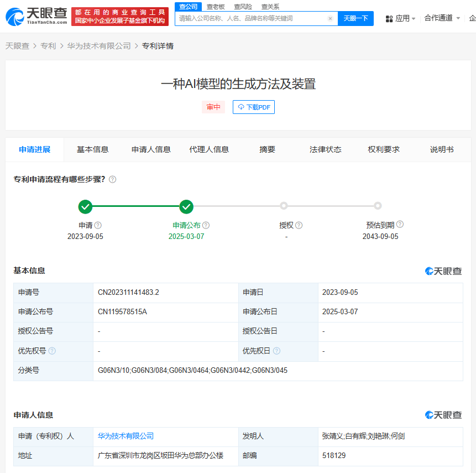
Task: Expand the 合作通道 dropdown menu
Action: 442,18
